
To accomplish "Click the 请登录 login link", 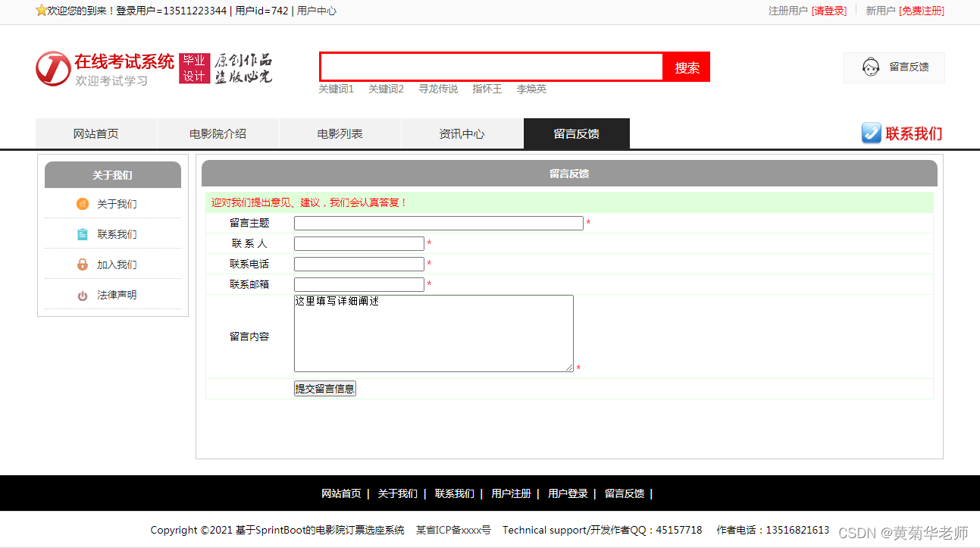I will (829, 11).
